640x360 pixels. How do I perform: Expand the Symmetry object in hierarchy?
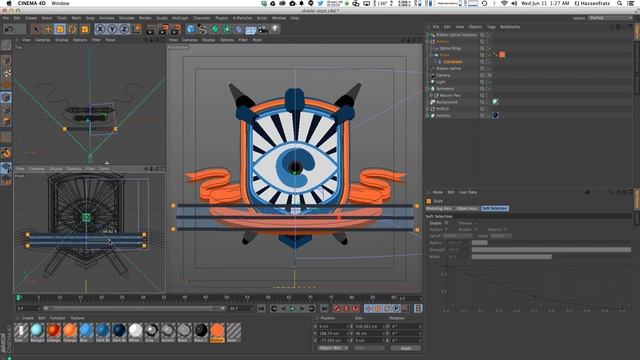427,89
